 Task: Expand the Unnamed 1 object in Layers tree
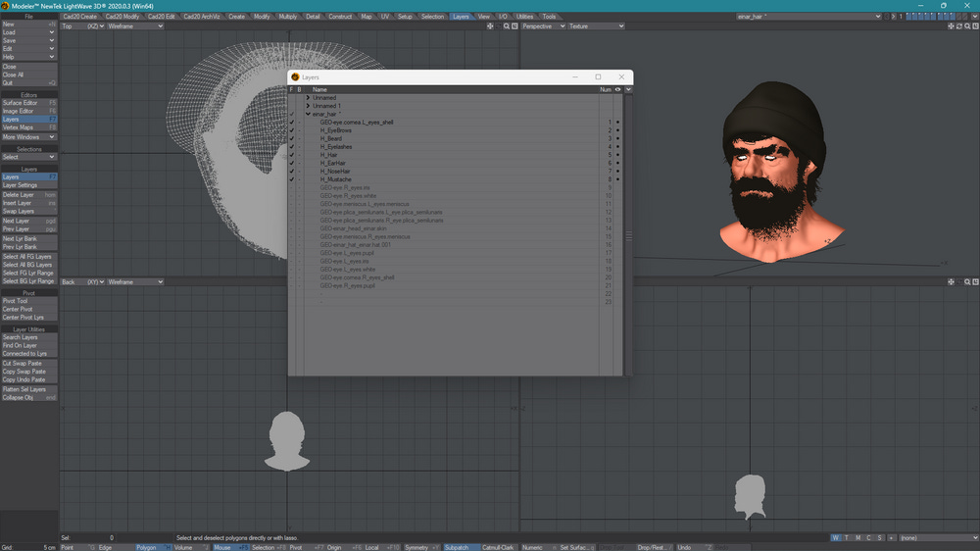(308, 106)
